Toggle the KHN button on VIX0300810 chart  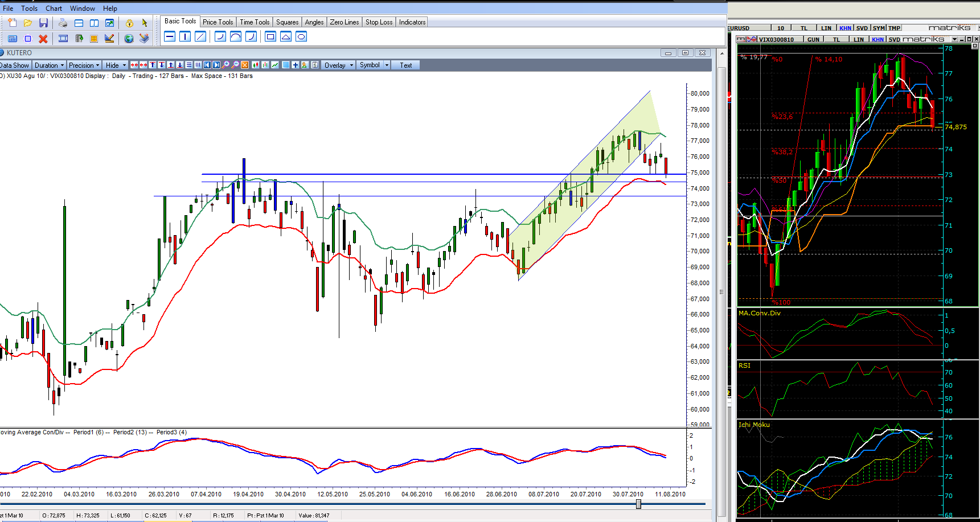(x=878, y=39)
